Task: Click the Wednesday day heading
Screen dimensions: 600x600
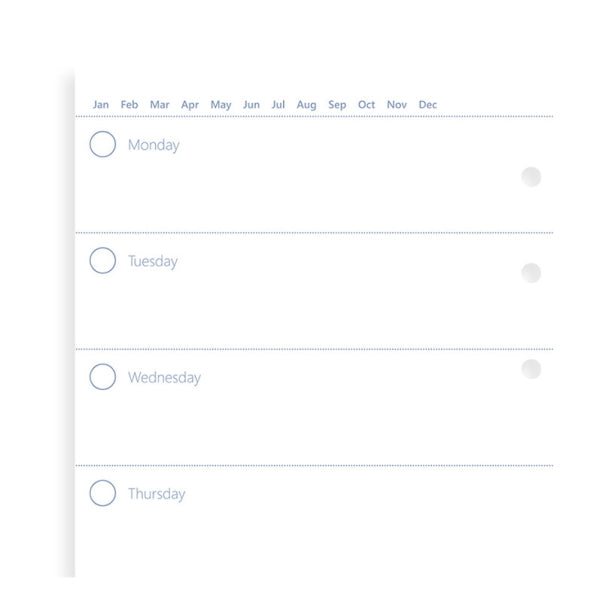Action: 164,378
